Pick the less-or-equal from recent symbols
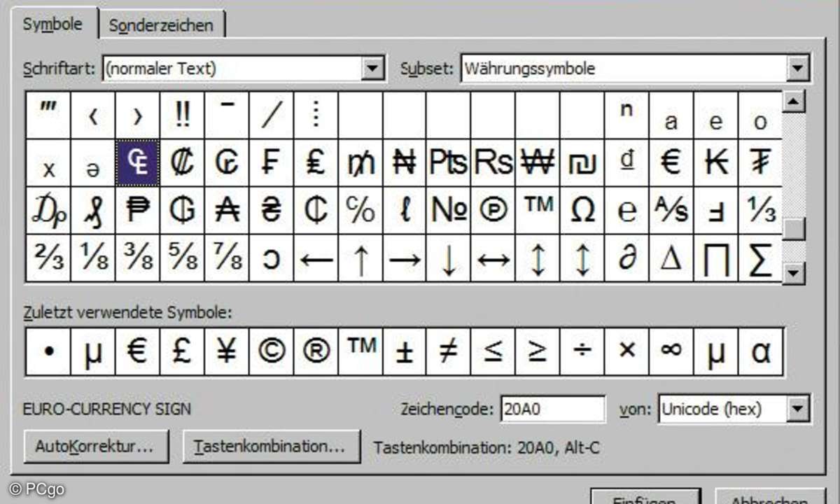 point(493,351)
